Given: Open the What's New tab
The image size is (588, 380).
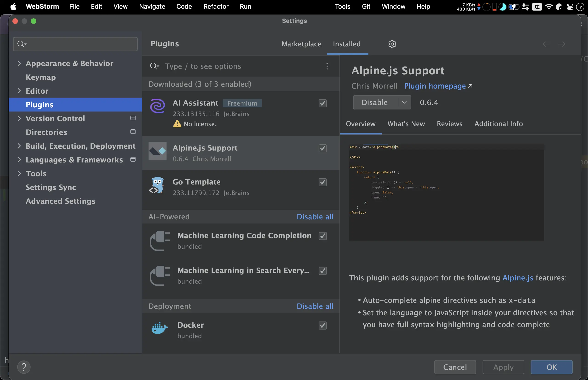Looking at the screenshot, I should tap(406, 124).
